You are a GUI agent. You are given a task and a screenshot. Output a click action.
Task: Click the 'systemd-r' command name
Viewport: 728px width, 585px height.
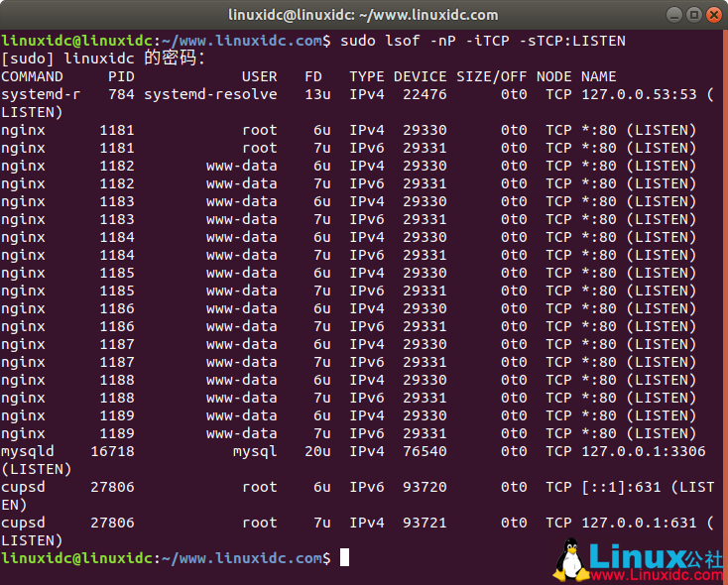point(41,94)
